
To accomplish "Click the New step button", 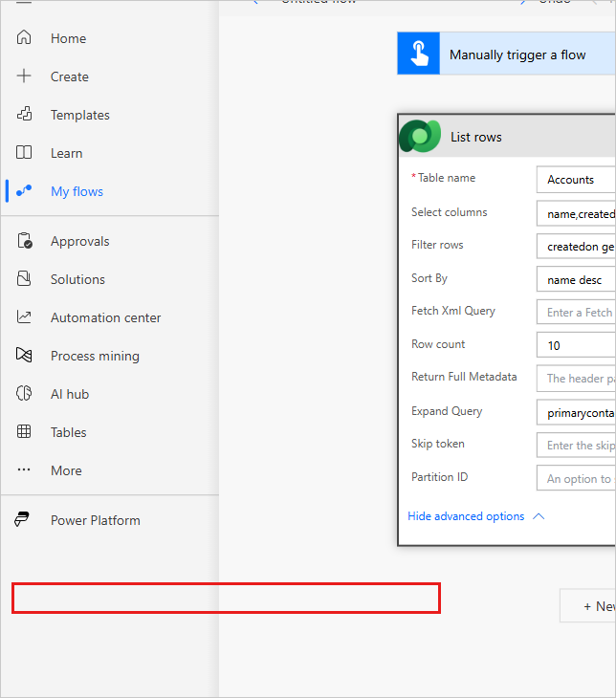I will [x=588, y=605].
